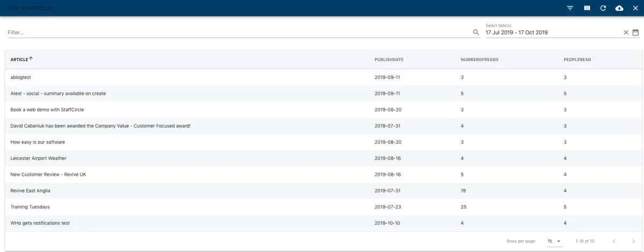Open the calendar date picker icon

(x=635, y=32)
